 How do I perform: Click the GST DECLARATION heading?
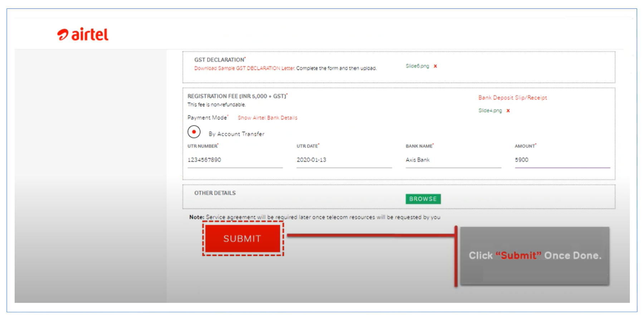tap(220, 60)
